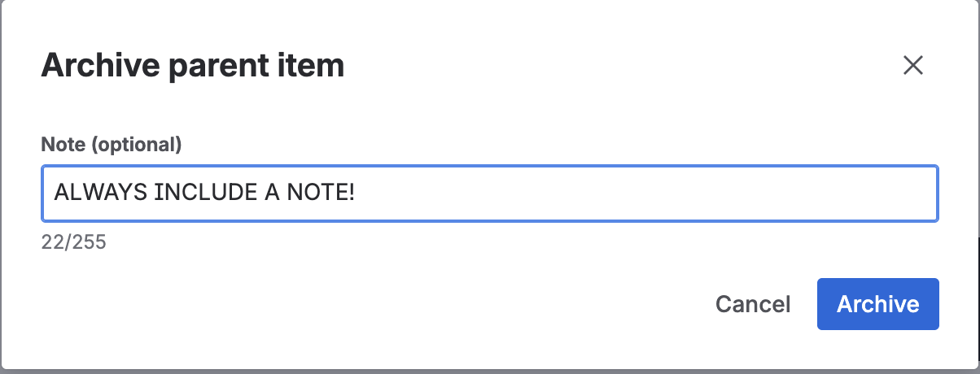980x374 pixels.
Task: Exit the dialog via the top-right close icon
Action: click(912, 65)
